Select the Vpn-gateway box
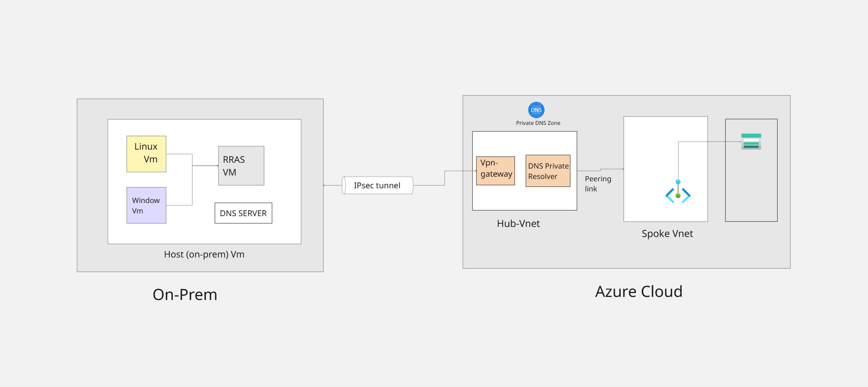The width and height of the screenshot is (868, 387). [x=496, y=171]
